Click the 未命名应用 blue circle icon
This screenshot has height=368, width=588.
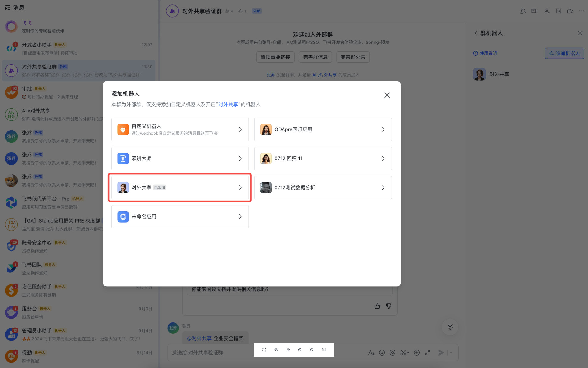tap(123, 217)
